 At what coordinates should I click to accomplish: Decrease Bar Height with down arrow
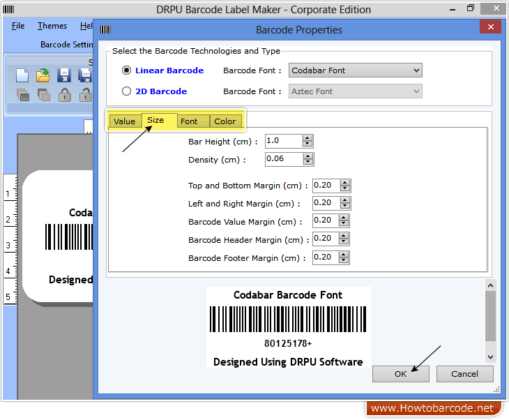[307, 144]
